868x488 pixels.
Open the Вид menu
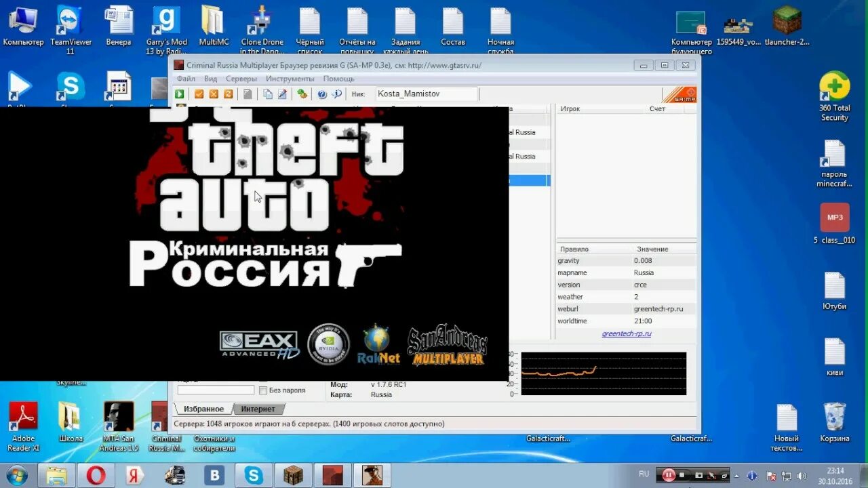click(x=211, y=79)
